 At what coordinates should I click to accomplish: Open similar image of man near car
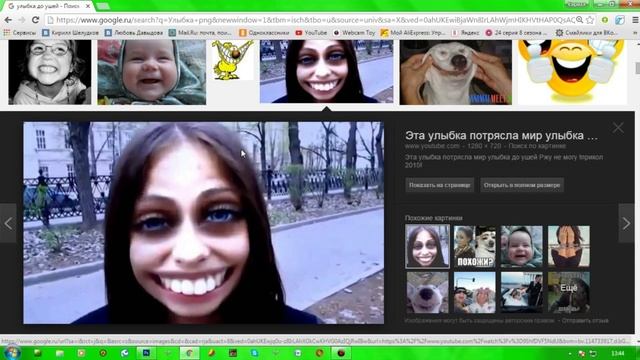pos(522,292)
